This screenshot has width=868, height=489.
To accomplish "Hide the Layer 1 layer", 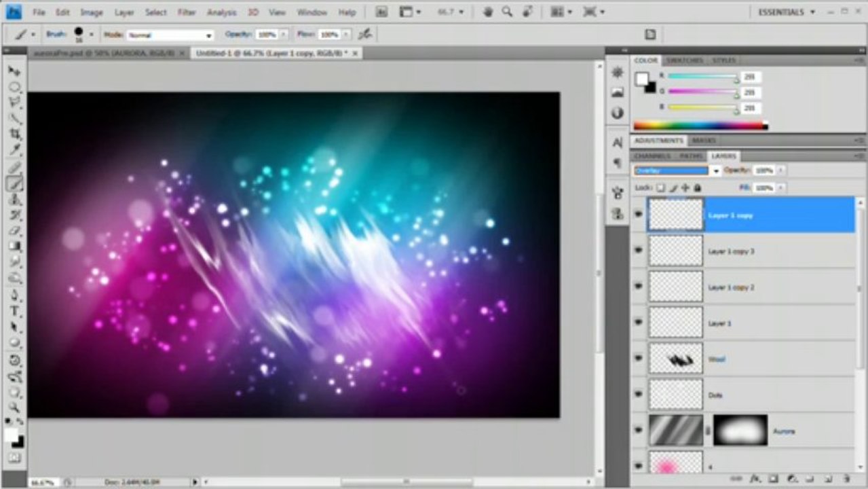I will point(638,323).
